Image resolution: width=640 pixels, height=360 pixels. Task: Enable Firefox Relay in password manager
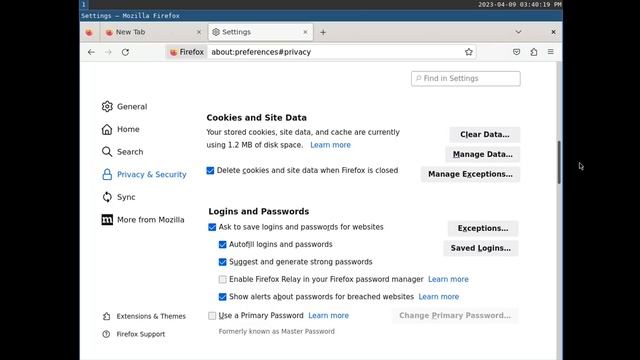click(x=222, y=280)
